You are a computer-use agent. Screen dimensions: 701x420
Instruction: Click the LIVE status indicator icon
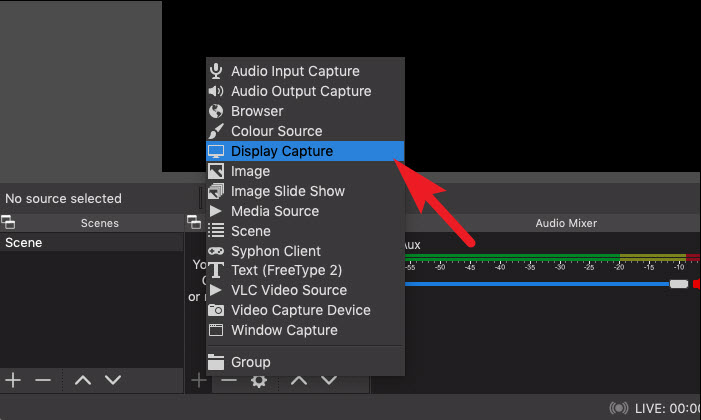[619, 408]
